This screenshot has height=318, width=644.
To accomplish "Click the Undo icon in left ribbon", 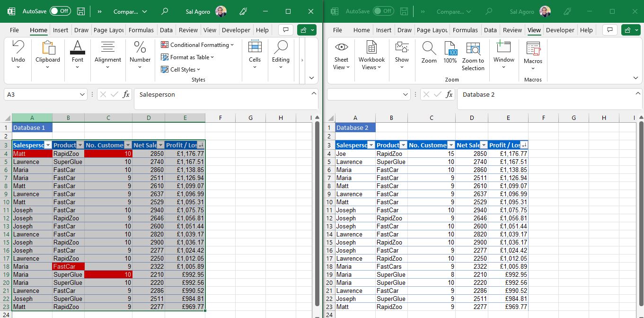I will (x=18, y=47).
